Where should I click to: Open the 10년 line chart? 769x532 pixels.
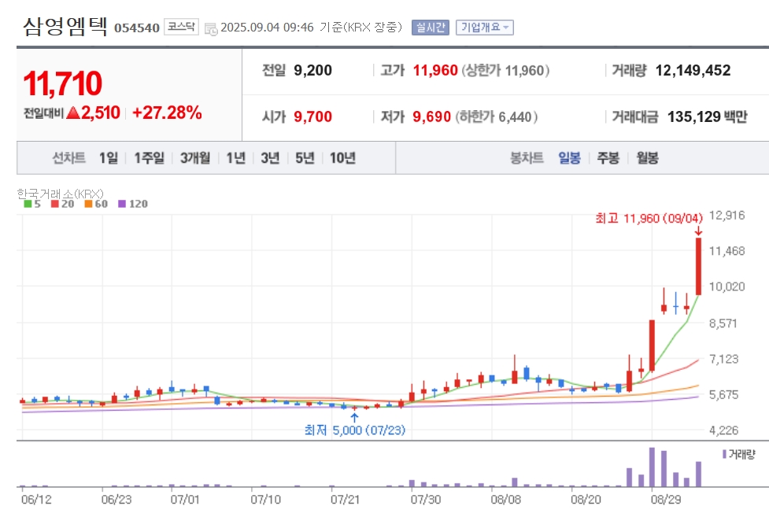click(342, 158)
